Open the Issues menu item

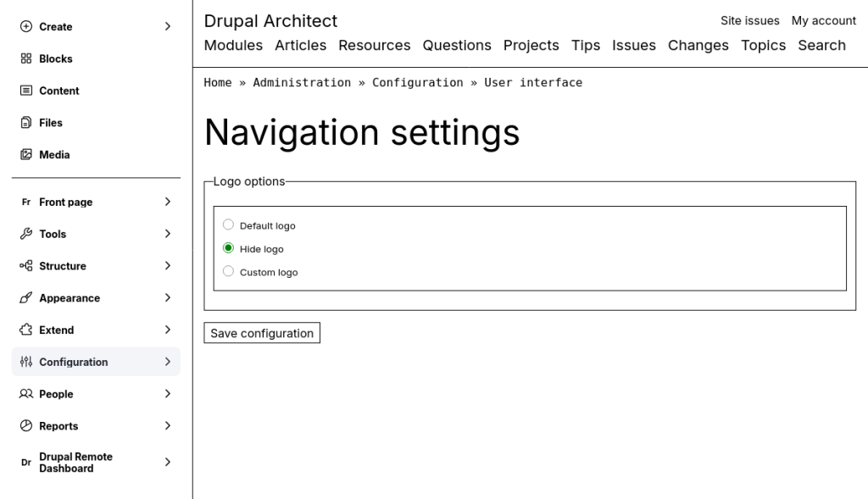(634, 46)
